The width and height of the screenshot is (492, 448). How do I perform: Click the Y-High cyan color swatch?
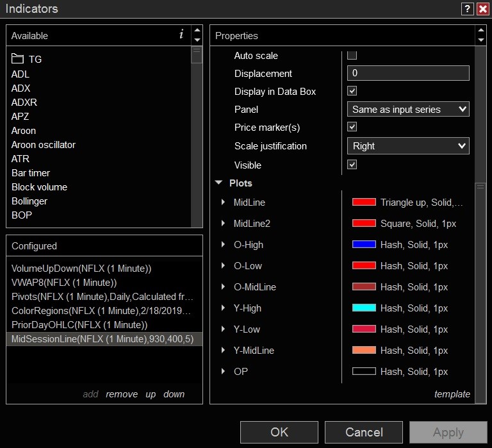[364, 308]
